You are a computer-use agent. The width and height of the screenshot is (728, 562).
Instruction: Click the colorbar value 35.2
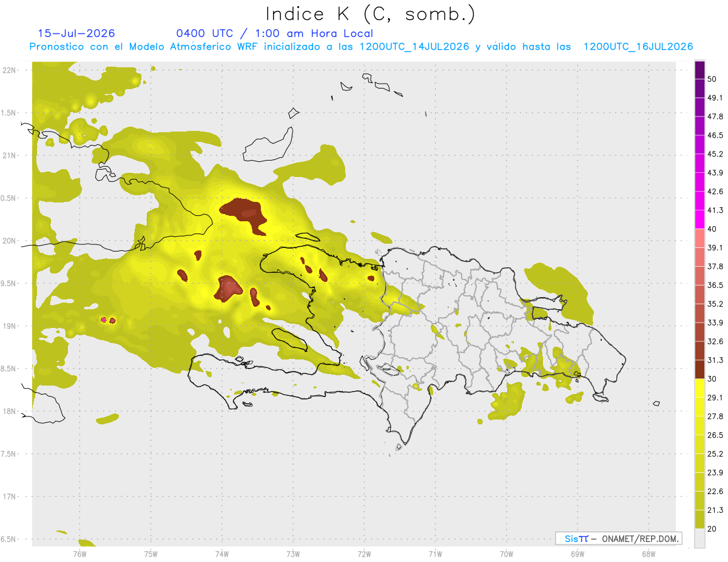[715, 304]
